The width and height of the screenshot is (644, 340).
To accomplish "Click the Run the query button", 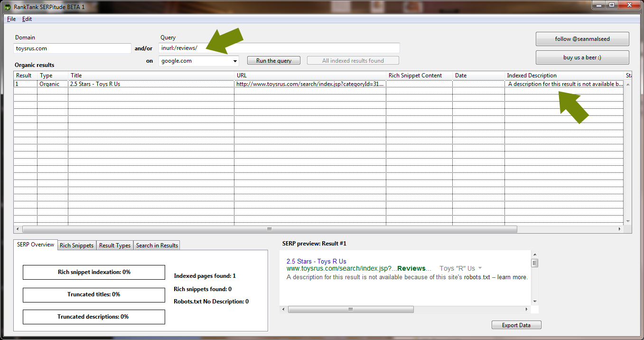I will (x=274, y=61).
